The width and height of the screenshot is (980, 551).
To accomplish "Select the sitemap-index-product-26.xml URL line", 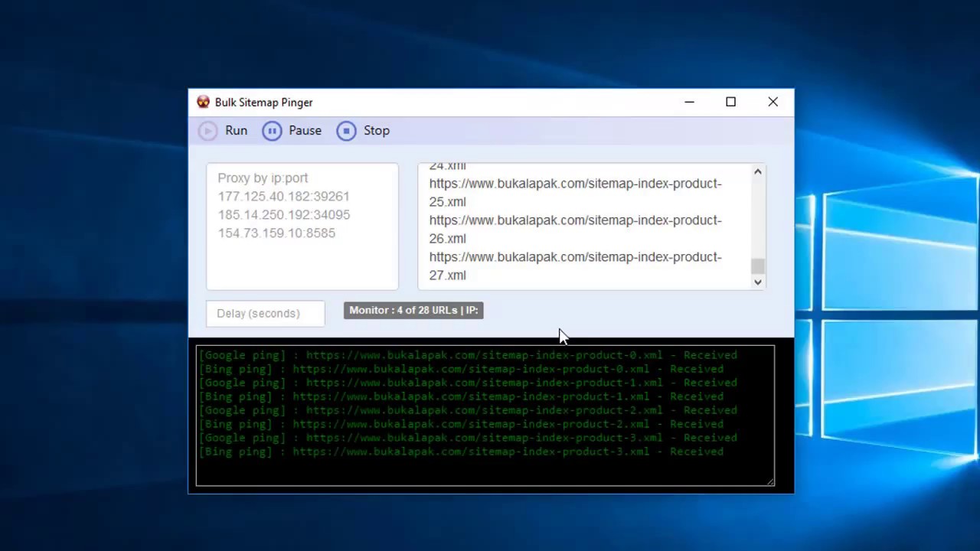I will pos(575,230).
